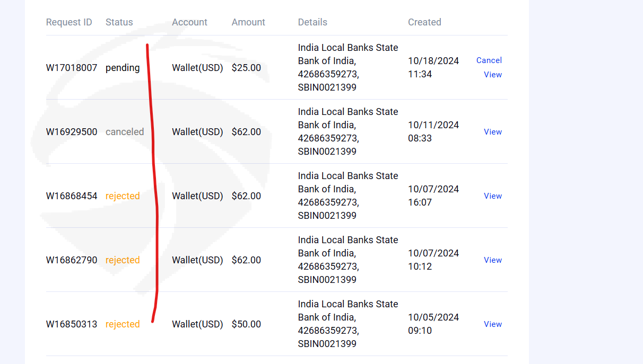The width and height of the screenshot is (643, 364).
Task: Click the Request ID column header
Action: pyautogui.click(x=69, y=22)
